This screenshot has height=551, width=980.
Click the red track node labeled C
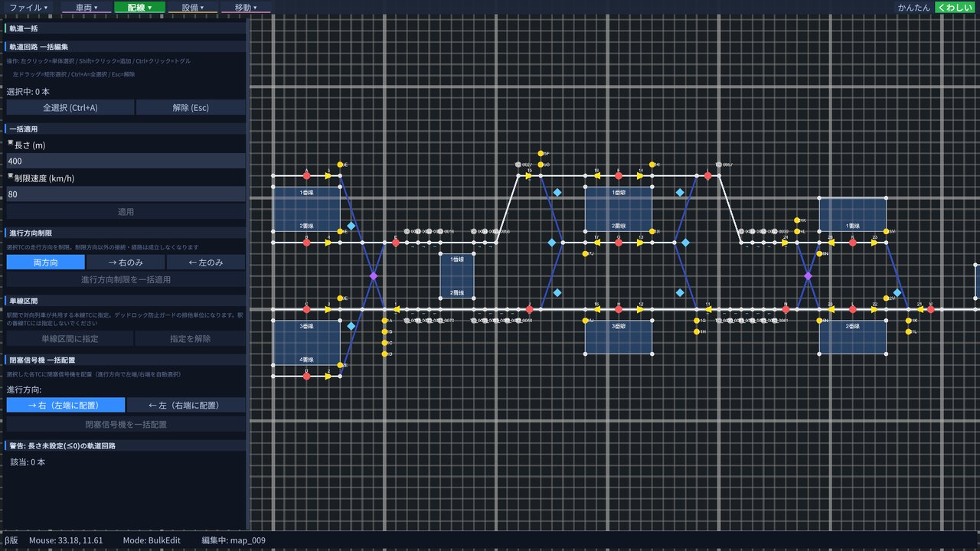click(306, 309)
